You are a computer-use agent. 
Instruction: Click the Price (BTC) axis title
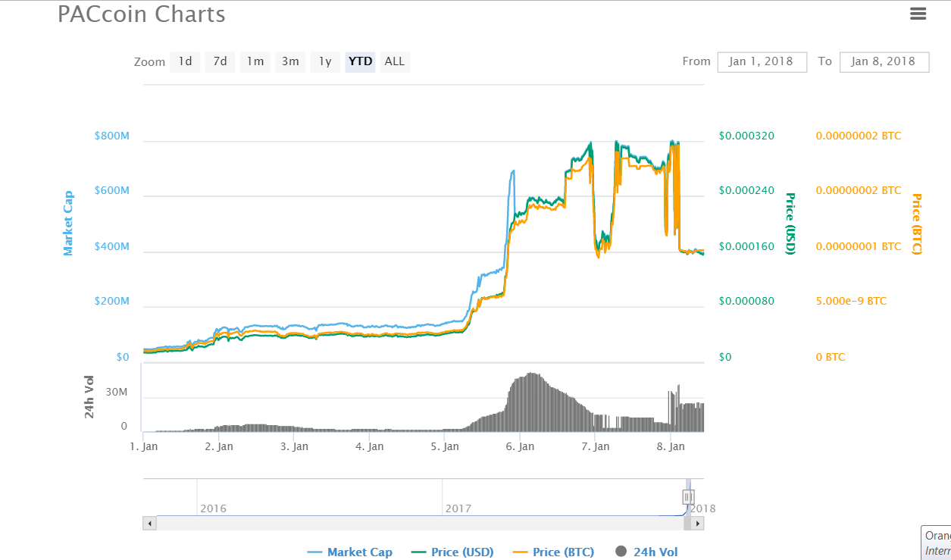pyautogui.click(x=916, y=224)
